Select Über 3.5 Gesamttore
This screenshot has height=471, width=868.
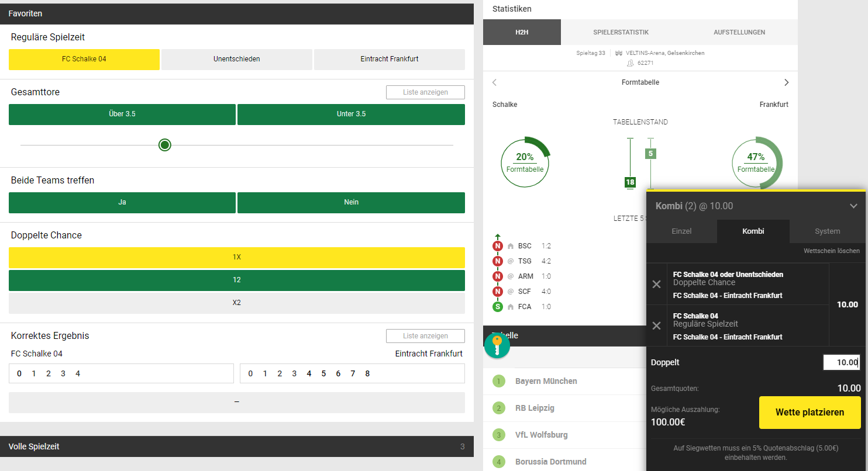122,114
